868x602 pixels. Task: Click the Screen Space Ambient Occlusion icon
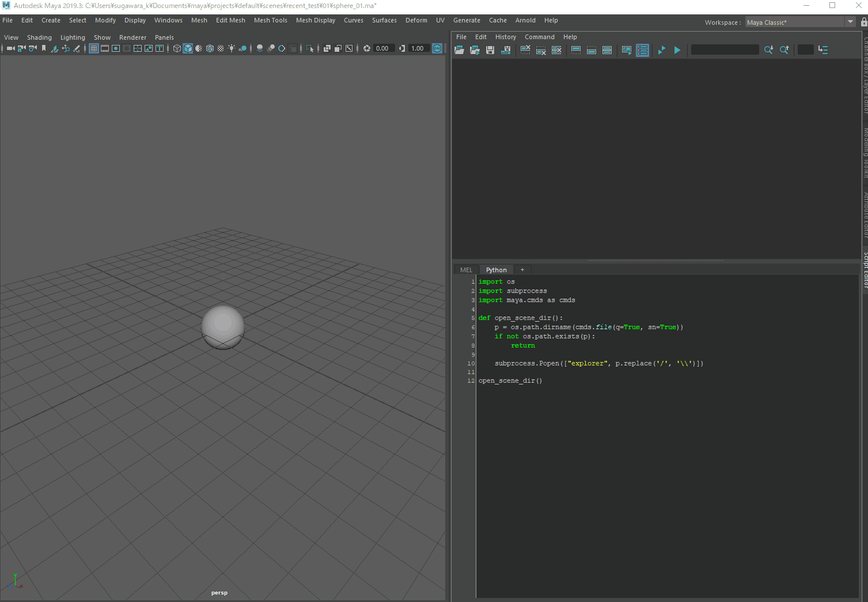(x=260, y=48)
